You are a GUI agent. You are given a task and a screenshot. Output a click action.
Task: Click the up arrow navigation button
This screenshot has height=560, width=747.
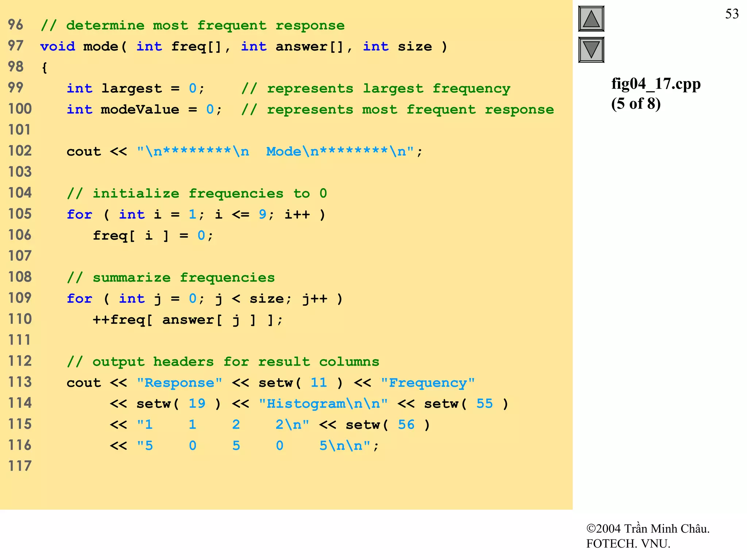pyautogui.click(x=591, y=19)
